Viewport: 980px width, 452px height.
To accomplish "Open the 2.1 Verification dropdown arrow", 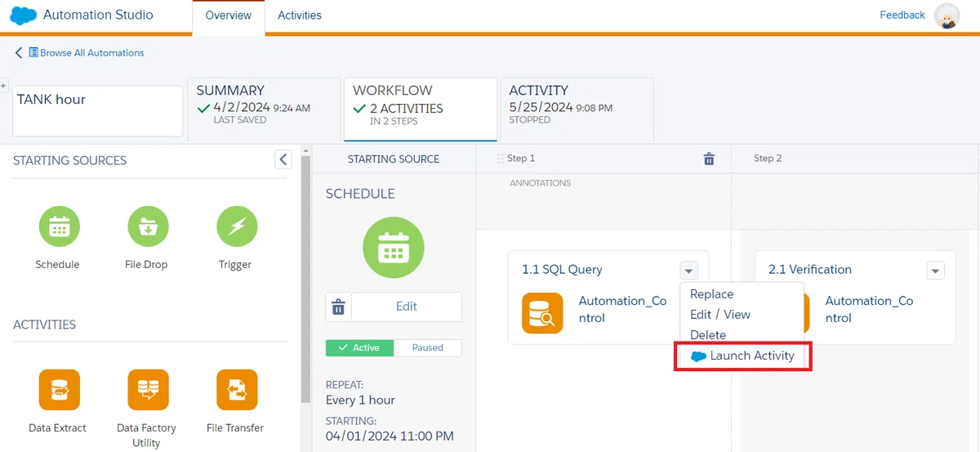I will 935,271.
